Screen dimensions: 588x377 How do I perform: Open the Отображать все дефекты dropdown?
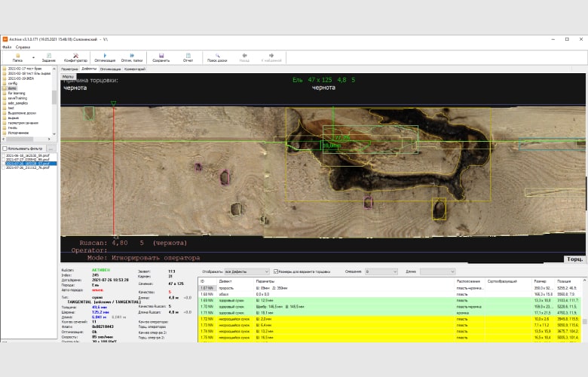[247, 271]
